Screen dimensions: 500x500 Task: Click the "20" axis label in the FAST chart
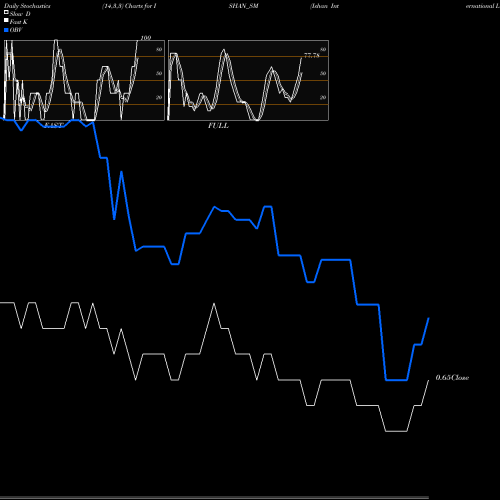159,97
